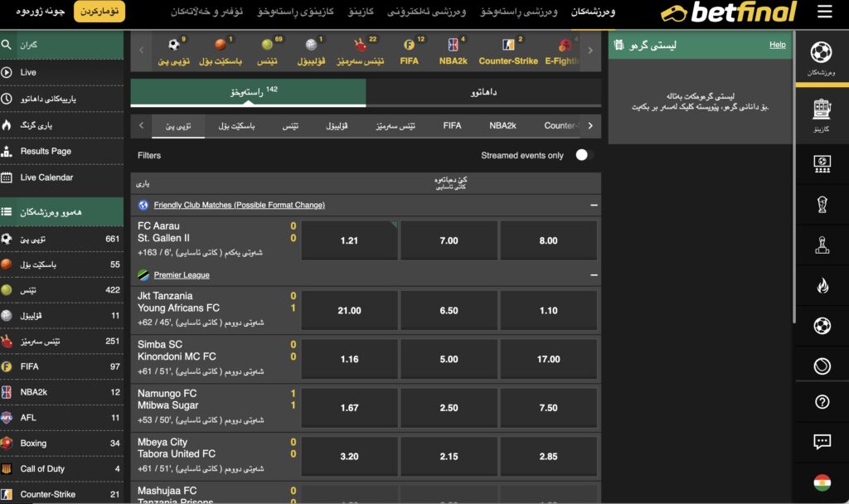Collapse the Premier League section
Viewport: 849px width, 504px height.
click(594, 275)
